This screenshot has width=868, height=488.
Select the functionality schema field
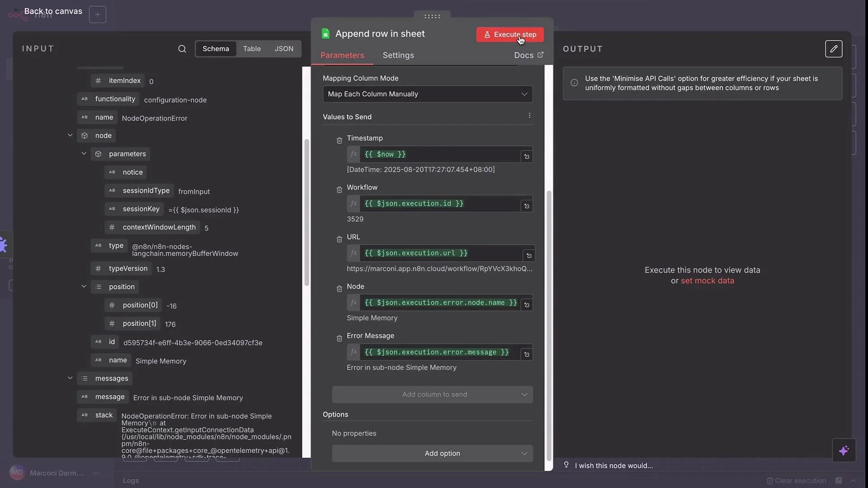(108, 99)
